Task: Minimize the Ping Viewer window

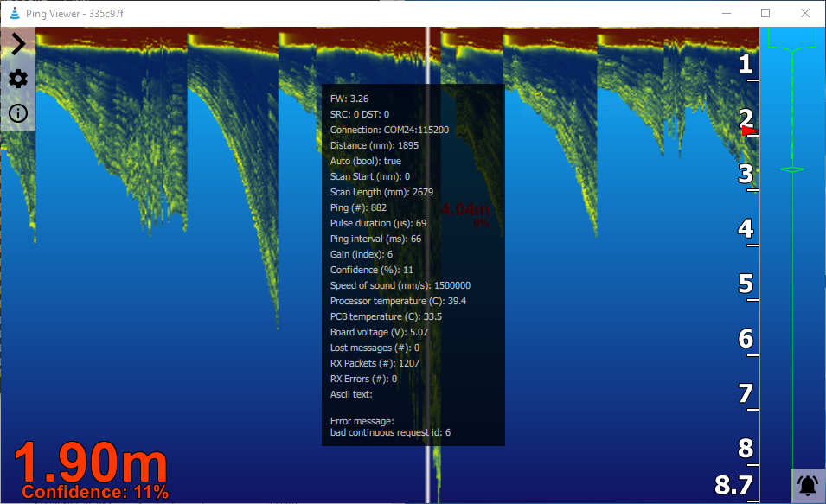Action: [x=727, y=13]
